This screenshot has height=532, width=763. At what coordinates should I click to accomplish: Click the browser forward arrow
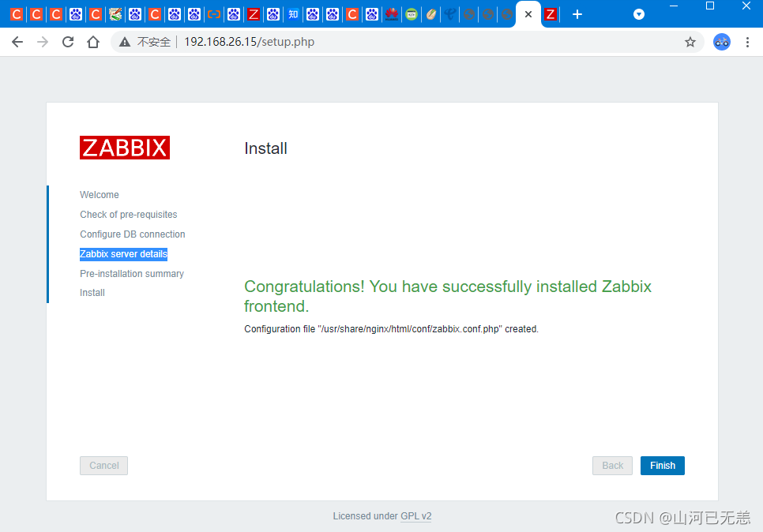click(43, 42)
